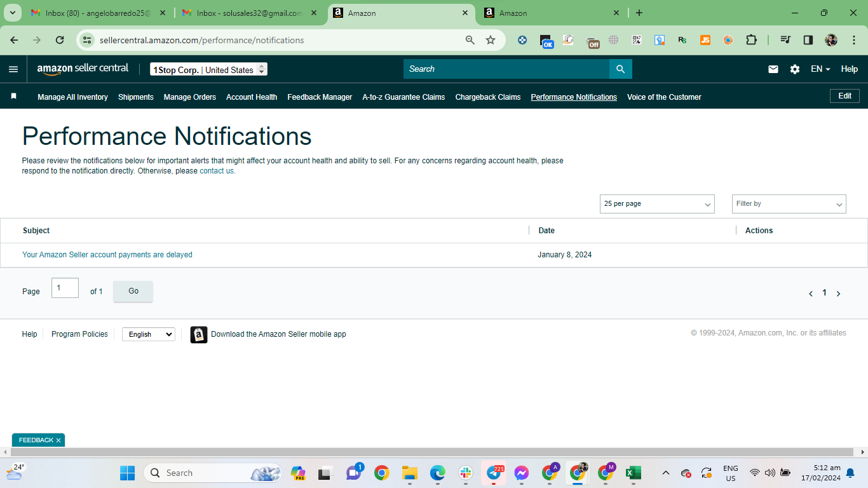Open the Shipments menu item
This screenshot has height=488, width=868.
(136, 97)
